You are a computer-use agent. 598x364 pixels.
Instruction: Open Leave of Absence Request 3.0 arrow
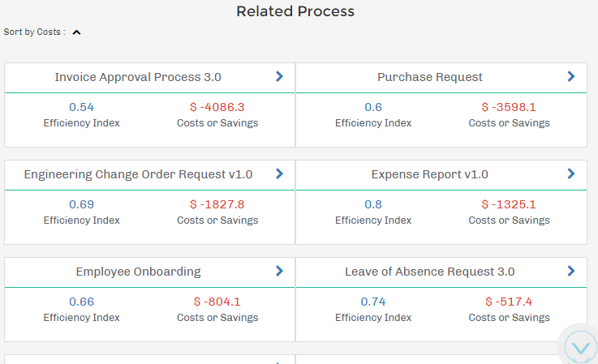(x=571, y=271)
